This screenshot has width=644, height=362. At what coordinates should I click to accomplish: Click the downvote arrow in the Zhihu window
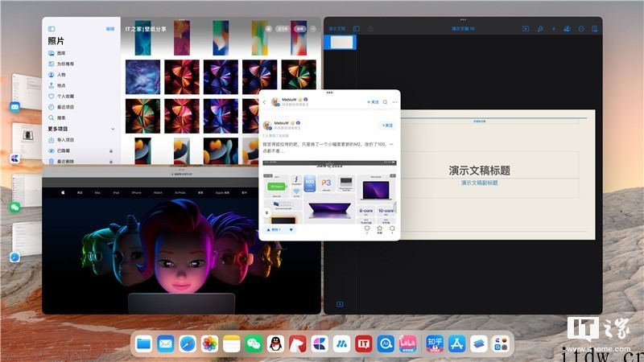pos(291,230)
